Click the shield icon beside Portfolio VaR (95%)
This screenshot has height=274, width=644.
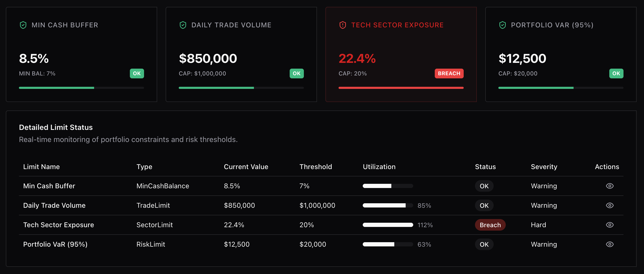point(503,25)
